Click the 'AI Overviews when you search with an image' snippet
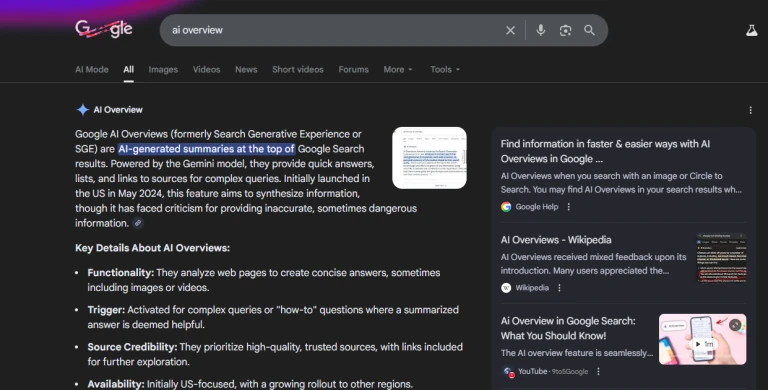The width and height of the screenshot is (768, 390). coord(621,183)
